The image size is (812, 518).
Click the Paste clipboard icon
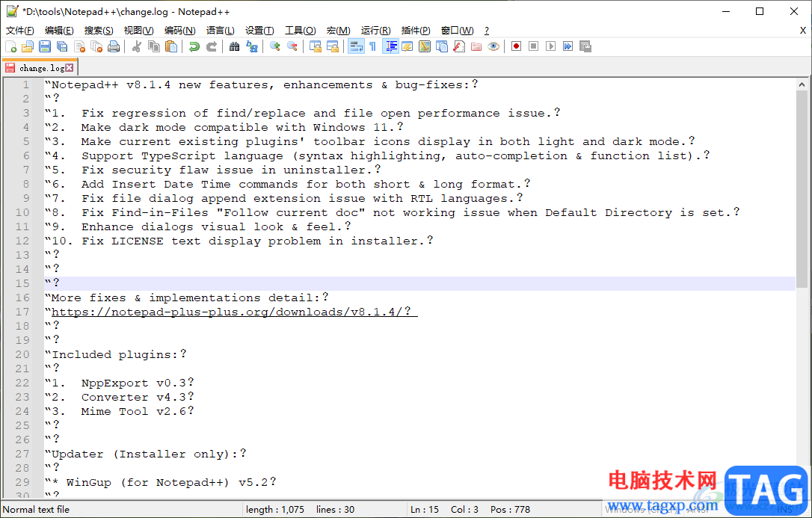[x=171, y=46]
